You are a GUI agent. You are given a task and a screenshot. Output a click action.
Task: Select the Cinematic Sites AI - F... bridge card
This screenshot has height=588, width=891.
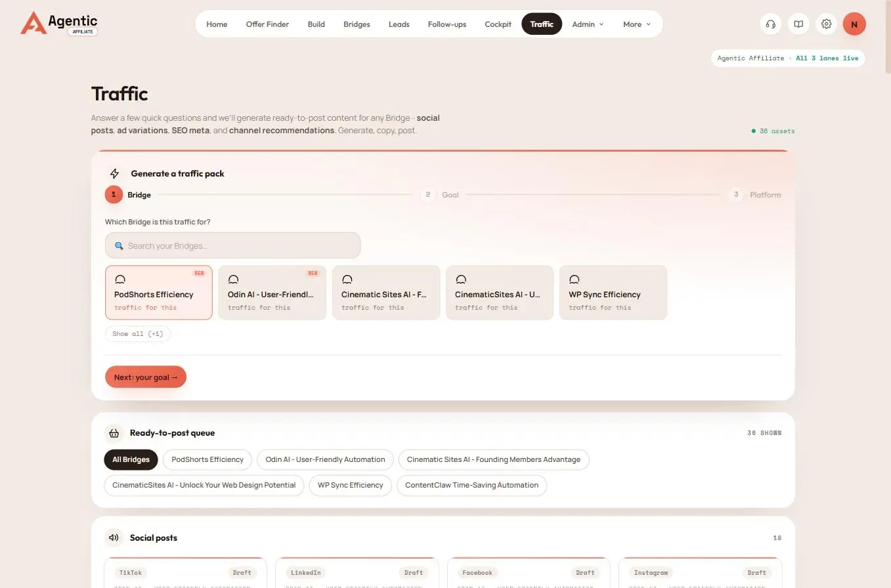pyautogui.click(x=386, y=293)
